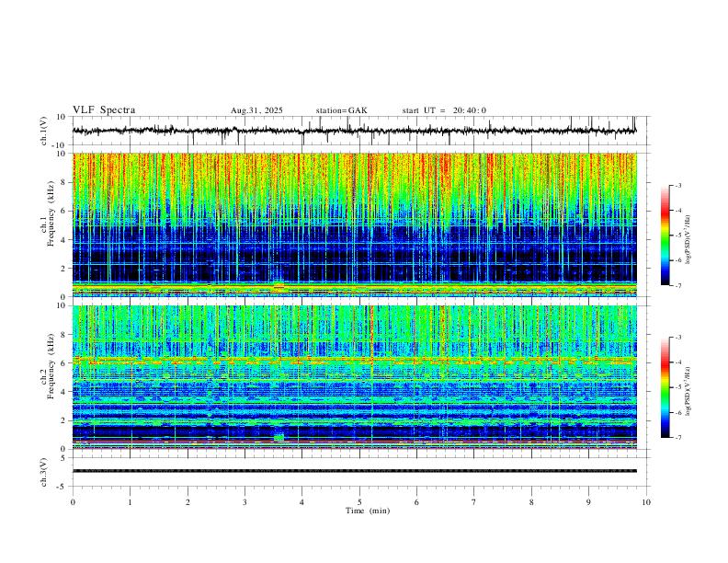This screenshot has height=563, width=728.
Task: Click the "-7" tick on the upper colorbar
Action: 678,285
